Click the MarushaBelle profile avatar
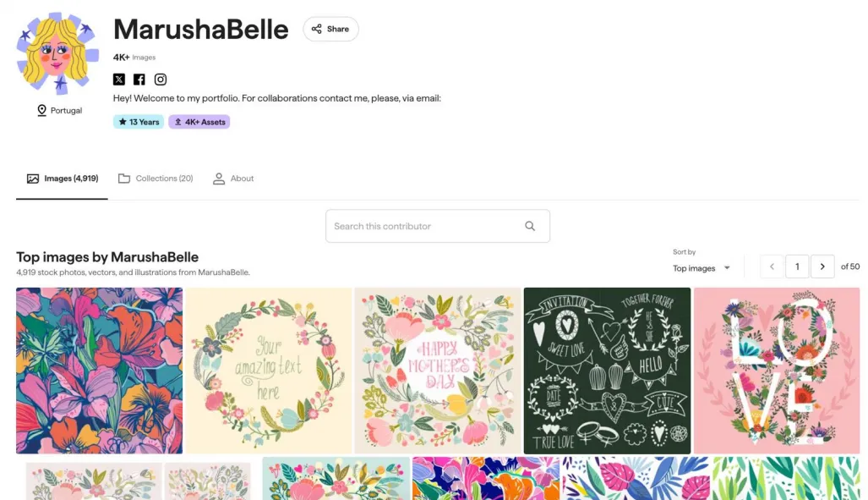The image size is (868, 500). 55,53
